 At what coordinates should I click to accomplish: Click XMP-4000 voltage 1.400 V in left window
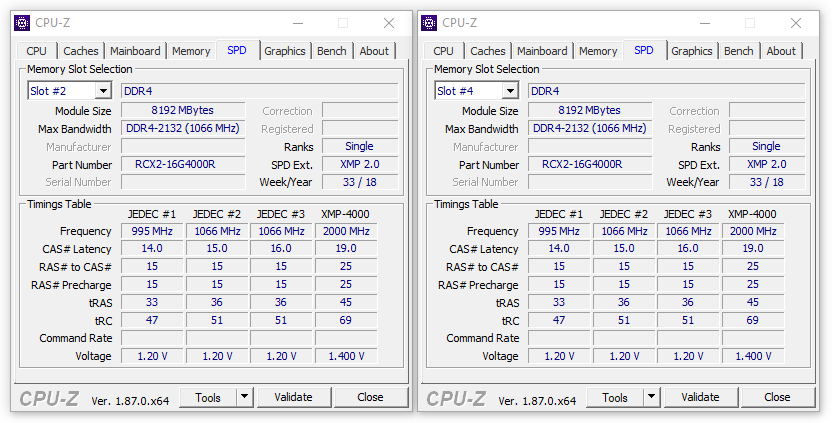pos(346,356)
